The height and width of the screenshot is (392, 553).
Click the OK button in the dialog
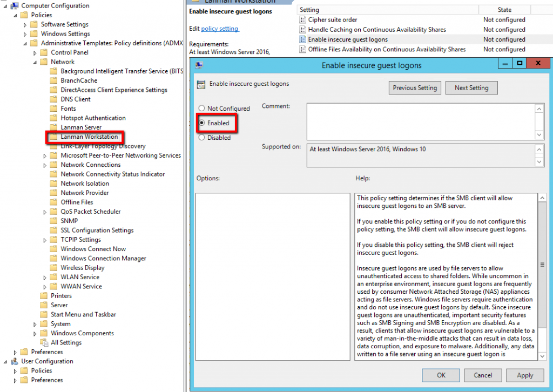click(441, 375)
